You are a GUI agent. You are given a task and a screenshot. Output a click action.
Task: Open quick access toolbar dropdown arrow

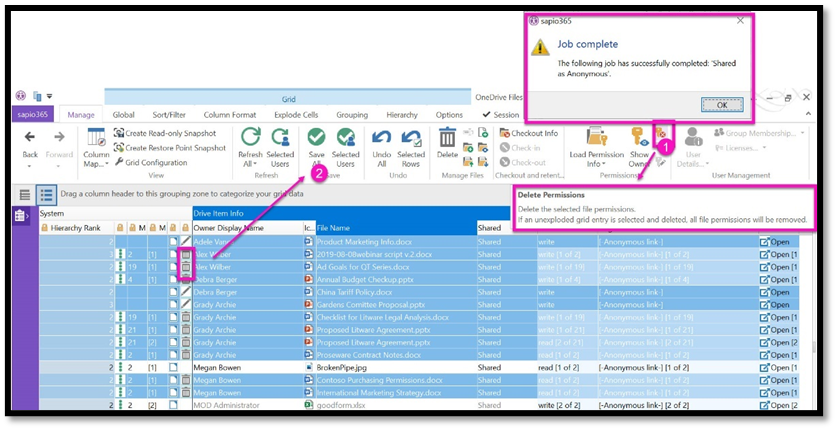(50, 96)
